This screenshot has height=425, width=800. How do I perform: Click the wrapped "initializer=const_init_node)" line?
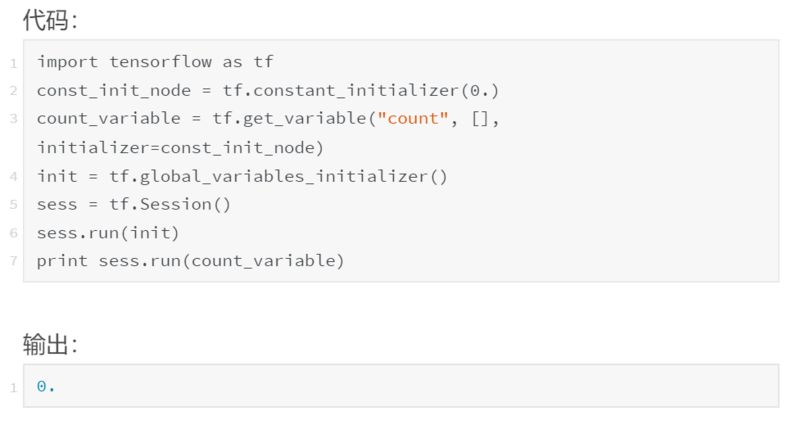181,148
